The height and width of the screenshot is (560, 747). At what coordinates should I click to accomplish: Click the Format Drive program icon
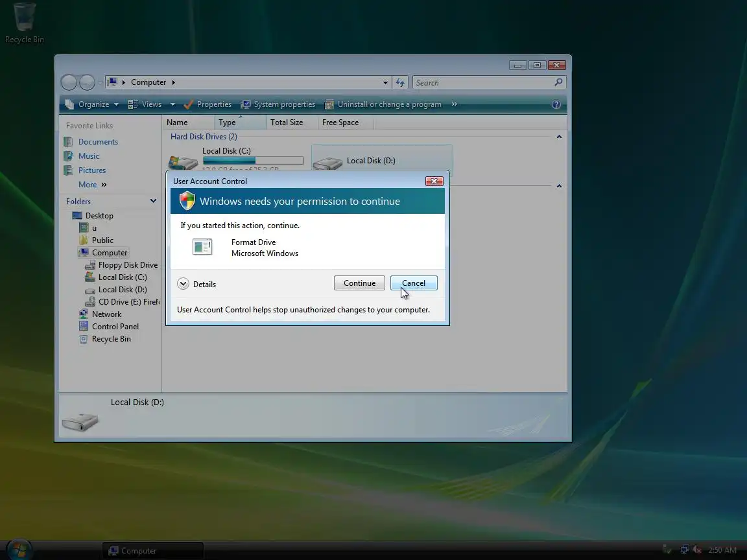point(202,247)
